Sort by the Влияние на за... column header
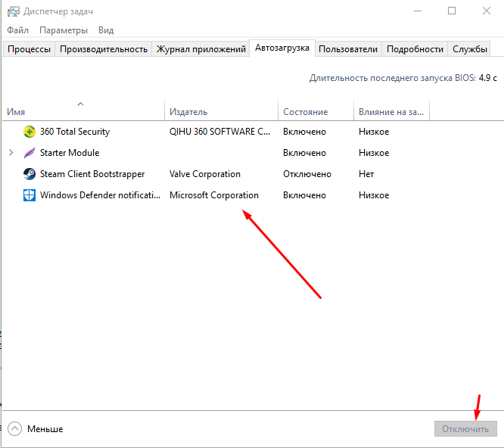 [391, 110]
